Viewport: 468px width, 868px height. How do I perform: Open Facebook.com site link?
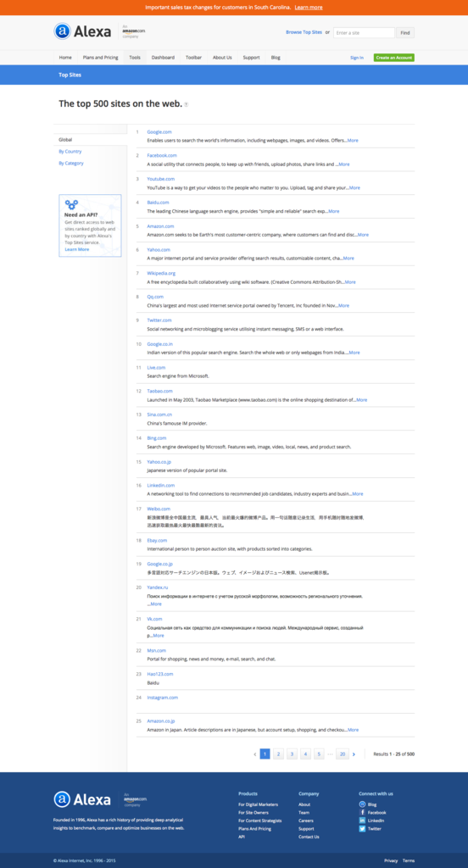tap(162, 156)
